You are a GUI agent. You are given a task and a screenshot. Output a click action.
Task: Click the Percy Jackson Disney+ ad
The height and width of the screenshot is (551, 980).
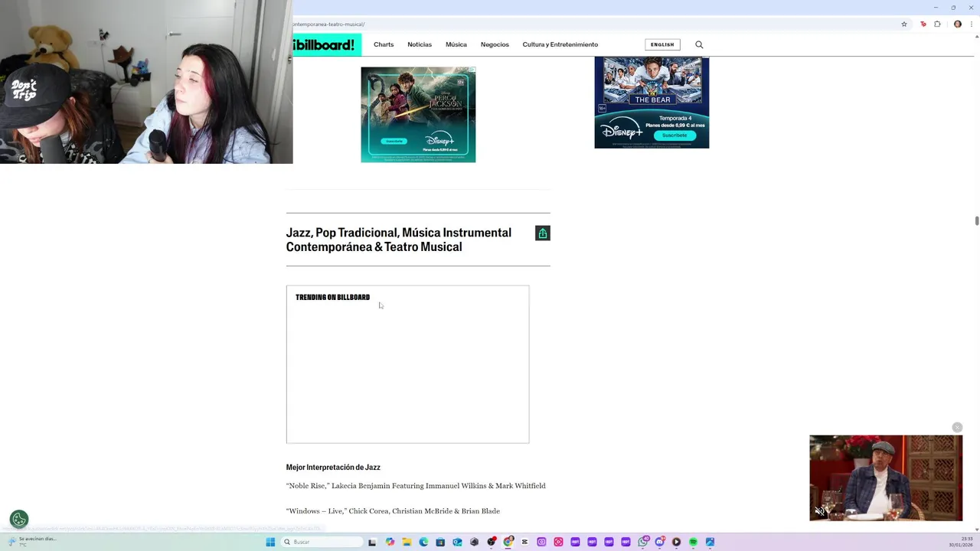pyautogui.click(x=418, y=115)
